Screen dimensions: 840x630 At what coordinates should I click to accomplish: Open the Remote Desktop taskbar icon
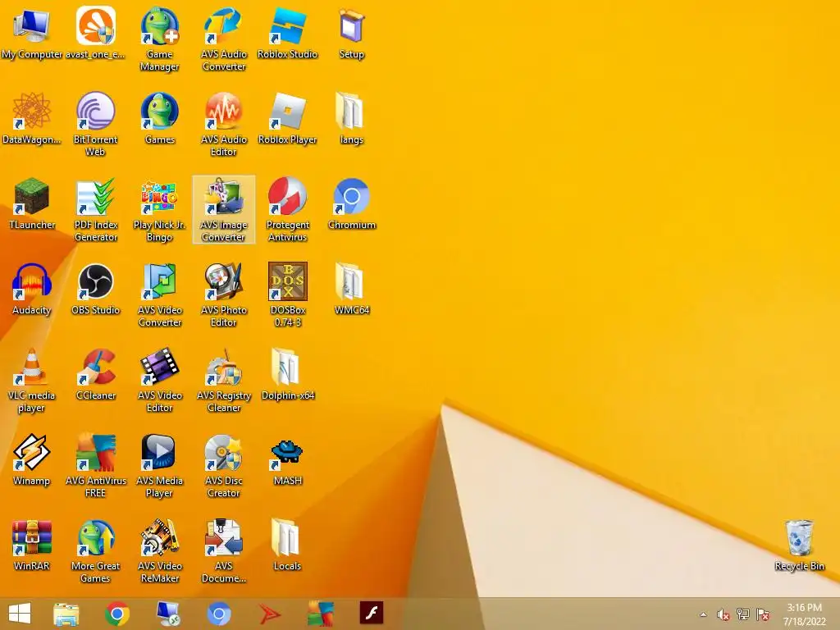click(x=167, y=614)
